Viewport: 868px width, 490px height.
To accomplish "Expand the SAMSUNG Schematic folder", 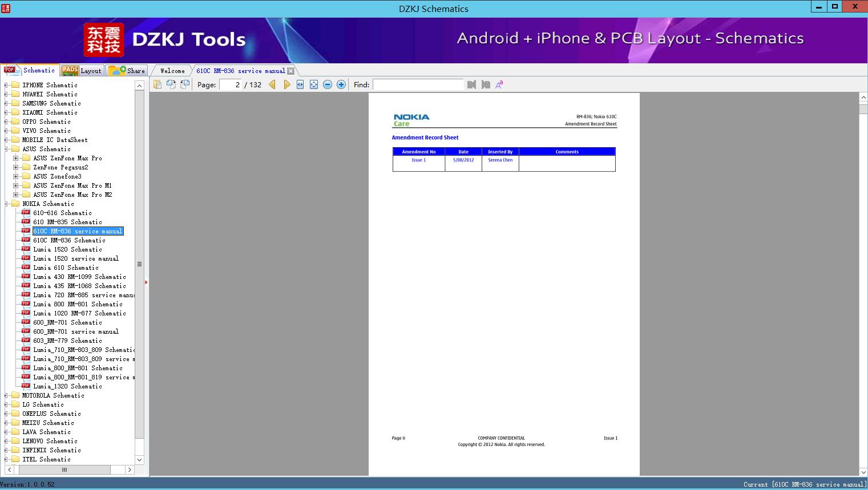I will (x=6, y=103).
